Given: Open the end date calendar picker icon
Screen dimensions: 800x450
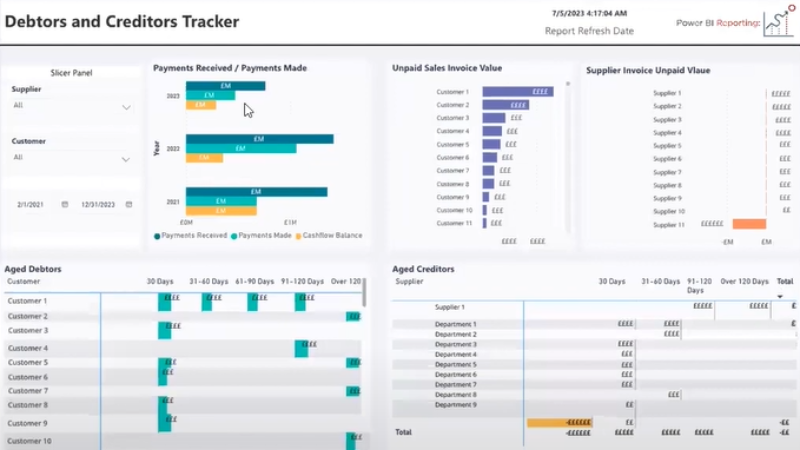Looking at the screenshot, I should 129,204.
